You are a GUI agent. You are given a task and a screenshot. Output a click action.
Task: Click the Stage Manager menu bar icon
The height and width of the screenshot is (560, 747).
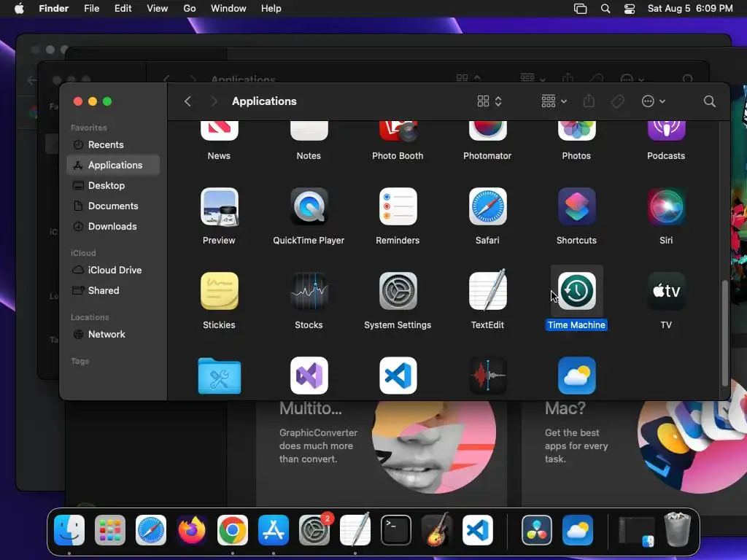(580, 9)
